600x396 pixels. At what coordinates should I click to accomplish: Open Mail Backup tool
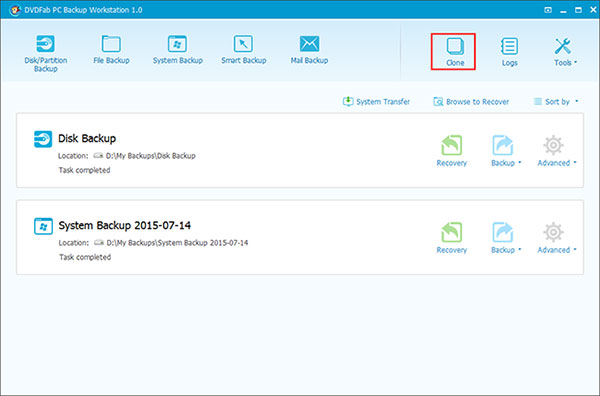[309, 50]
